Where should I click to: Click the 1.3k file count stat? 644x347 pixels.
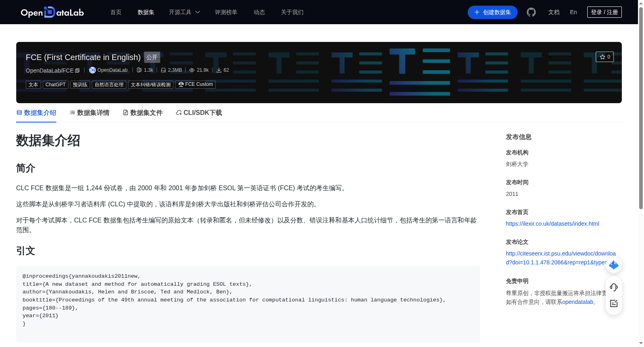pyautogui.click(x=145, y=70)
